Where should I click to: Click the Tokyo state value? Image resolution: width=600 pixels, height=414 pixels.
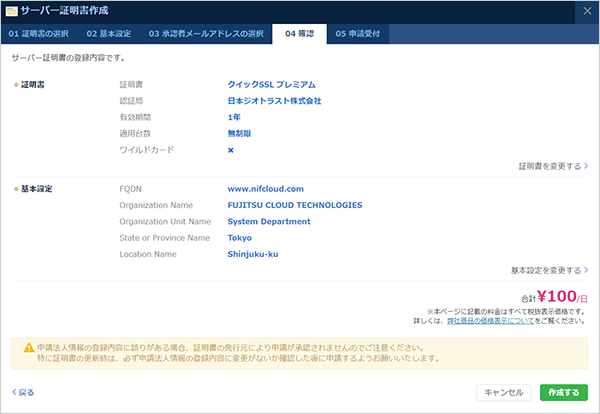[240, 238]
